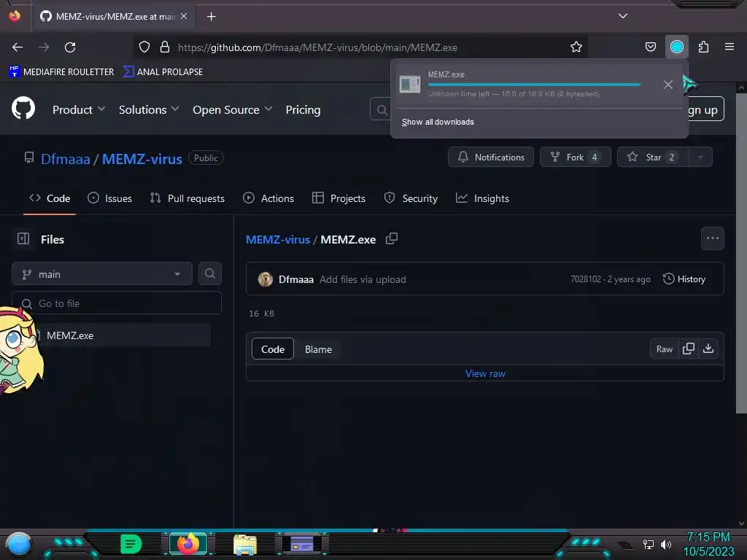747x560 pixels.
Task: Select the Code view toggle
Action: click(x=273, y=349)
